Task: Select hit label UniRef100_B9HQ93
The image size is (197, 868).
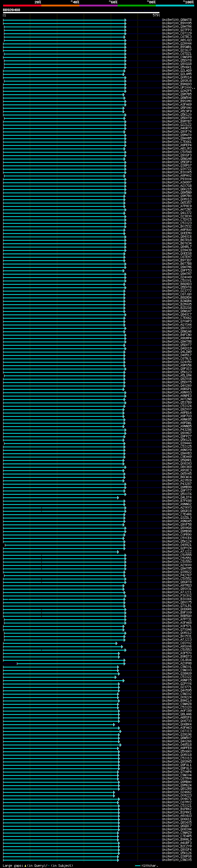Action: (x=177, y=84)
